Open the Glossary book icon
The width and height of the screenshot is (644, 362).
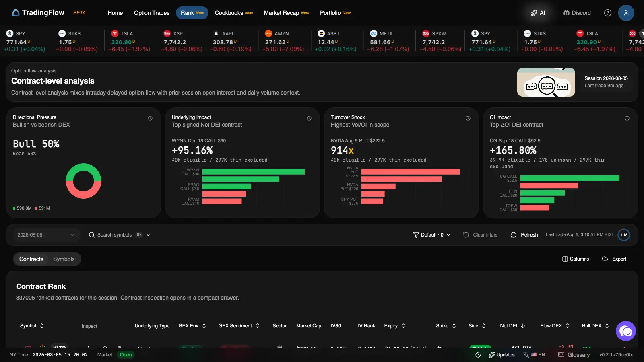561,355
